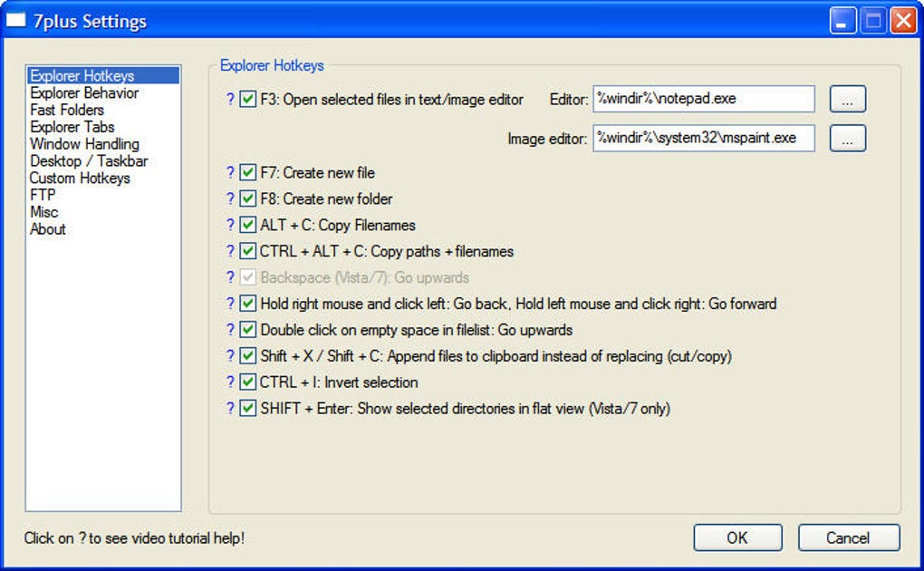Toggle the CTRL + ALT + C copy paths checkbox
Viewport: 924px width, 571px height.
248,251
